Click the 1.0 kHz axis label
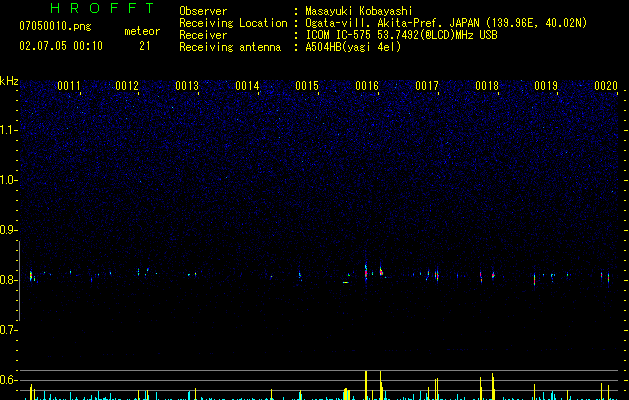629x400 pixels. 9,180
